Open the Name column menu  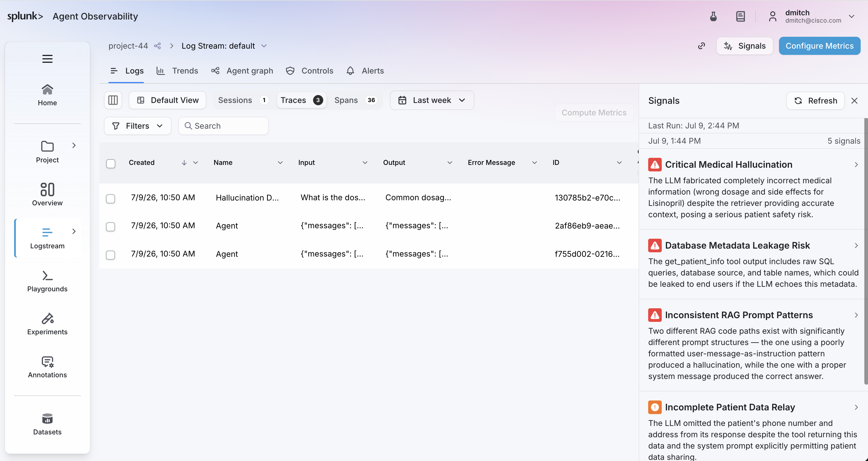[x=280, y=163]
